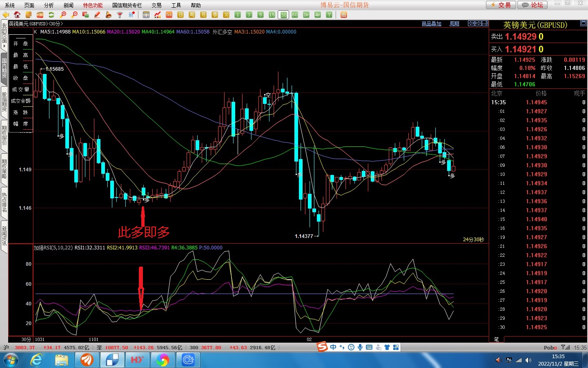Click the 商品叠加 overlay link
Screen dimensions: 588x368
click(432, 24)
